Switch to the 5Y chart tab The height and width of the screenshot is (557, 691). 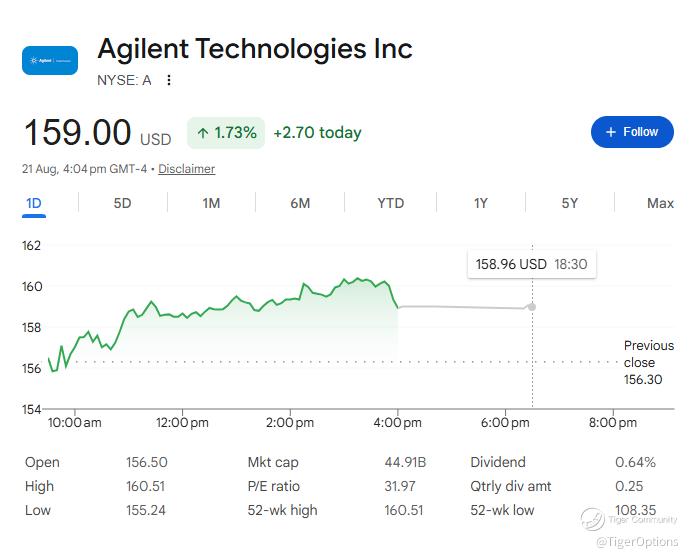[x=569, y=203]
